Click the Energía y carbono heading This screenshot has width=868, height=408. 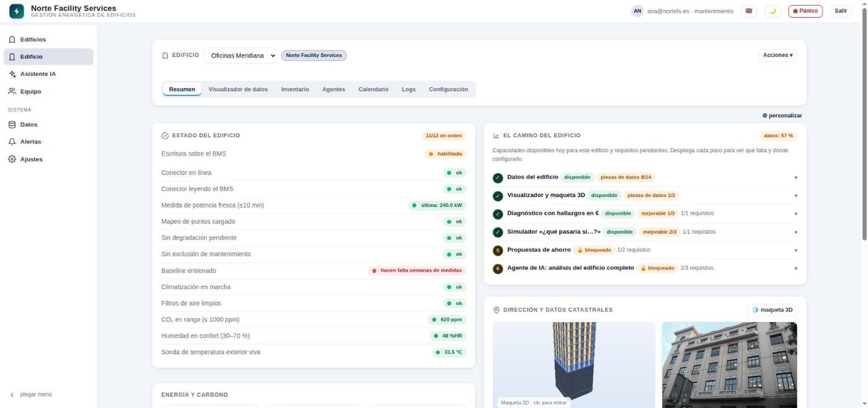coord(195,394)
